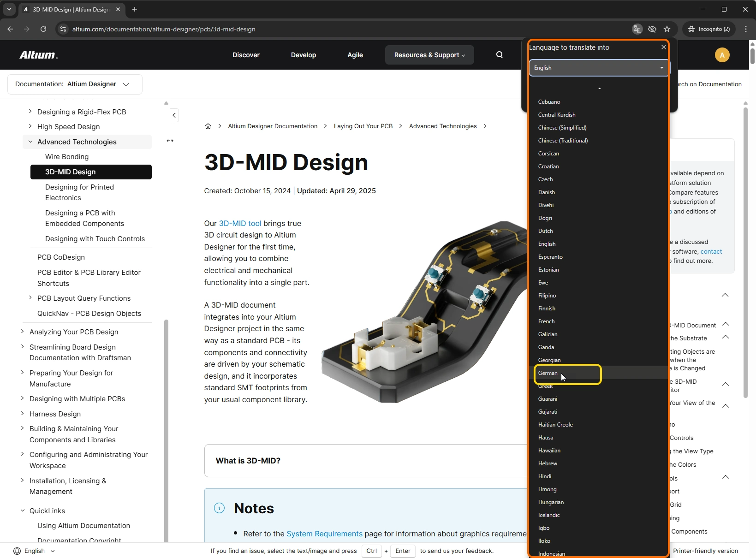Choose French in the language list
Viewport: 756px width, 558px height.
coord(546,321)
